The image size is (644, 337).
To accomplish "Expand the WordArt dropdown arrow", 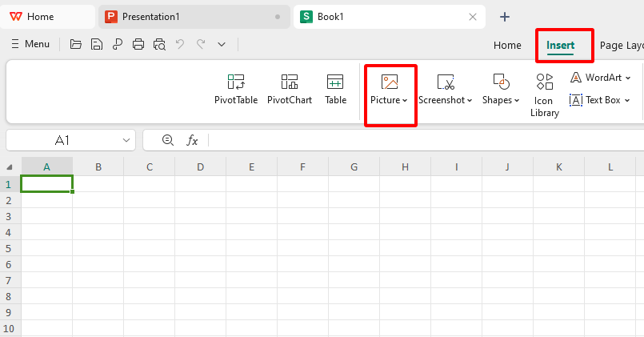I will pos(628,78).
